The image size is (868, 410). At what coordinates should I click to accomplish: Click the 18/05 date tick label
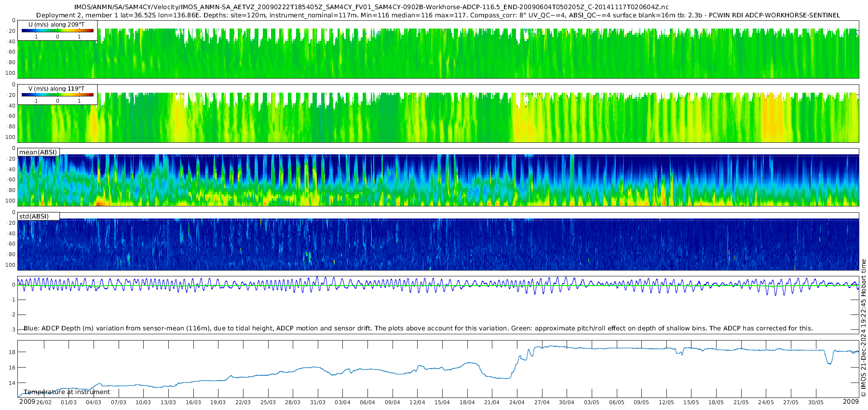pyautogui.click(x=716, y=402)
